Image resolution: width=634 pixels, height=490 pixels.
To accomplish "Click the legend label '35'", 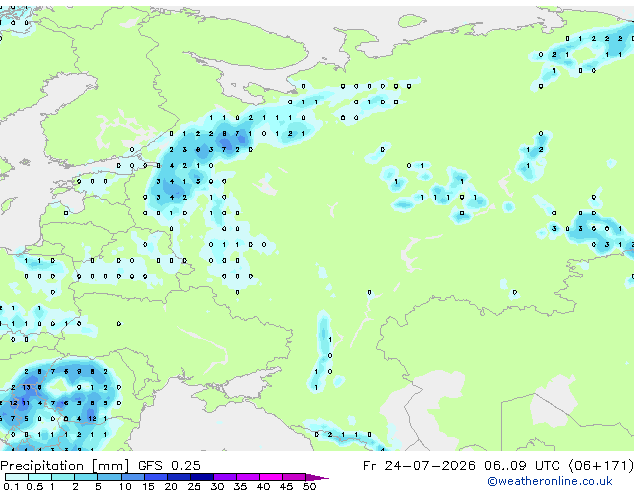I will pyautogui.click(x=240, y=486).
